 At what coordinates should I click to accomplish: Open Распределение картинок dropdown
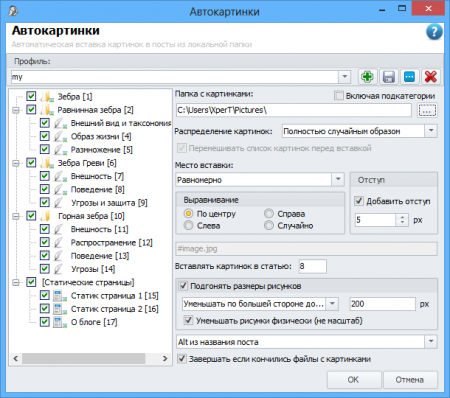431,131
